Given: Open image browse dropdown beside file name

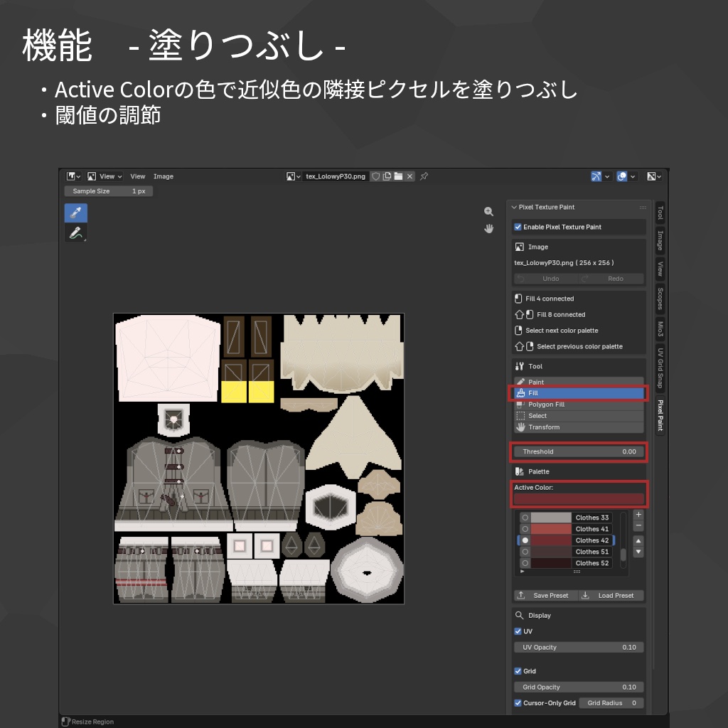Looking at the screenshot, I should point(294,176).
